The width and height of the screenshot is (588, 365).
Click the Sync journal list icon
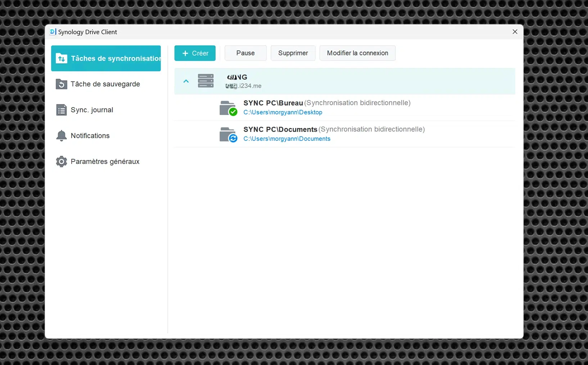click(62, 110)
